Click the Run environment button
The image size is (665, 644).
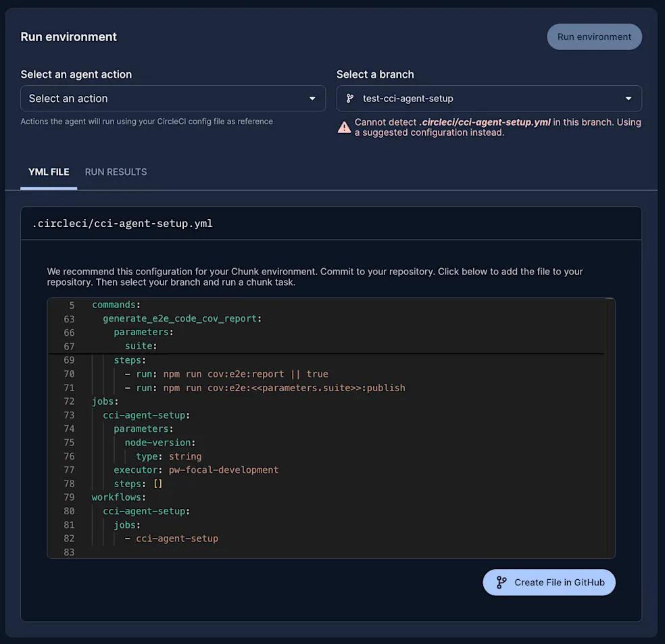(x=594, y=36)
